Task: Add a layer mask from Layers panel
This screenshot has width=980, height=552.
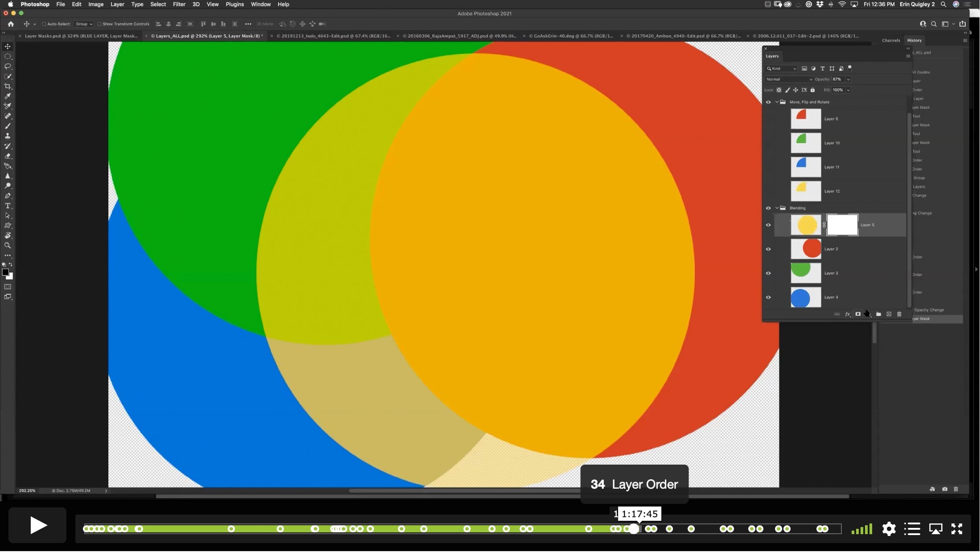Action: pyautogui.click(x=858, y=314)
